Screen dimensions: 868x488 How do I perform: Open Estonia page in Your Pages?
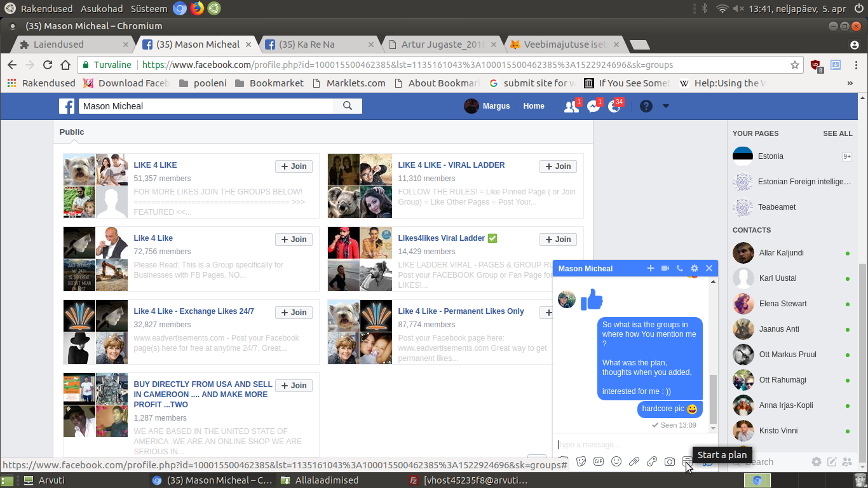(792, 156)
